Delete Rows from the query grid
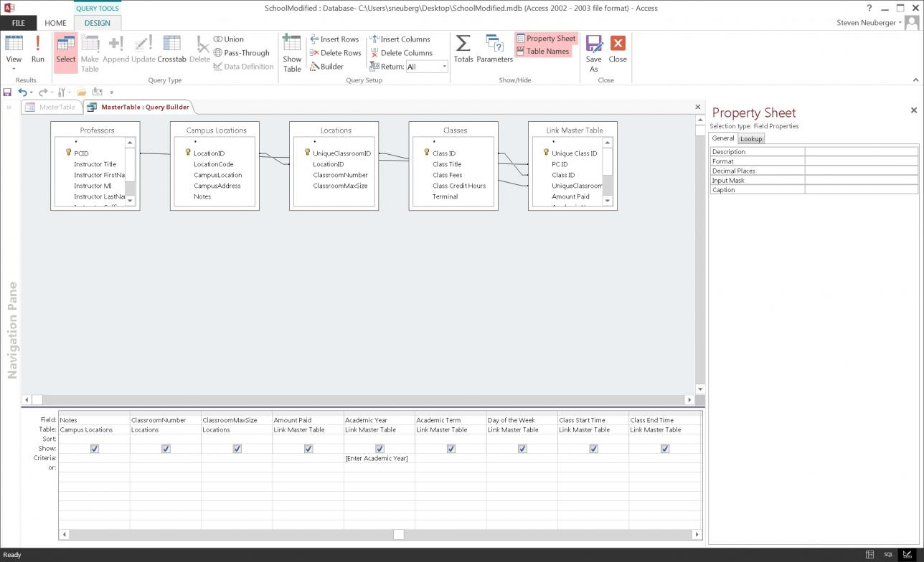 pyautogui.click(x=335, y=53)
